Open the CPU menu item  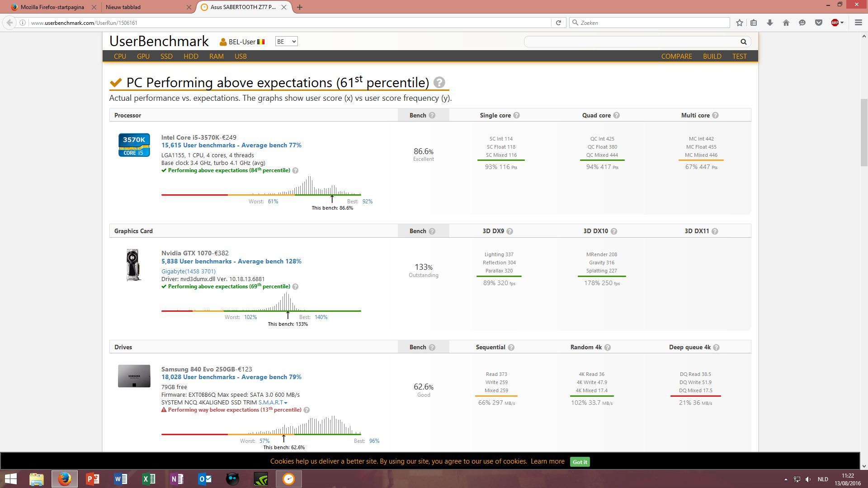[120, 56]
